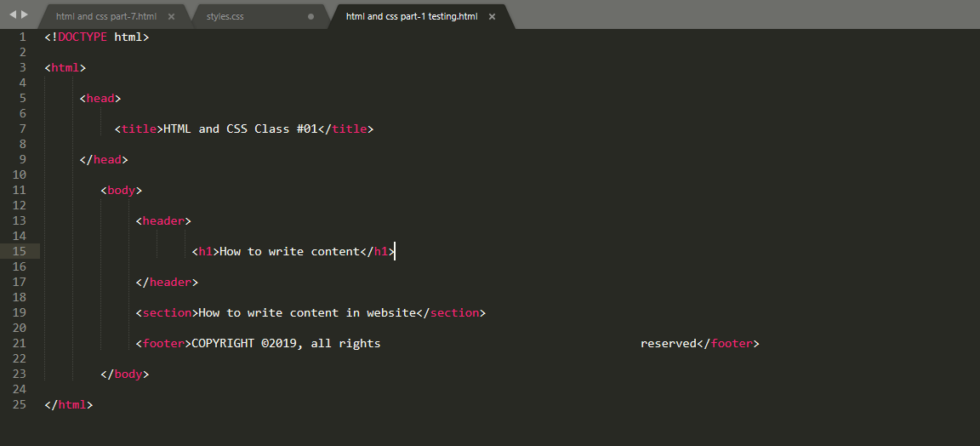
Task: Click the left tab navigation arrow
Action: [x=13, y=14]
